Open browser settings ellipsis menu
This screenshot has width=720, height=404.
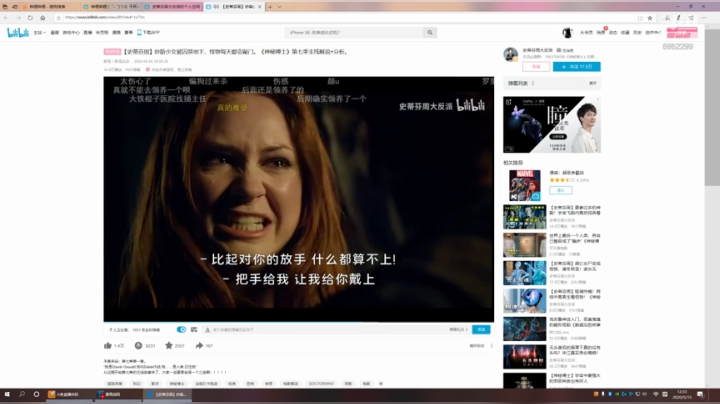[x=703, y=18]
